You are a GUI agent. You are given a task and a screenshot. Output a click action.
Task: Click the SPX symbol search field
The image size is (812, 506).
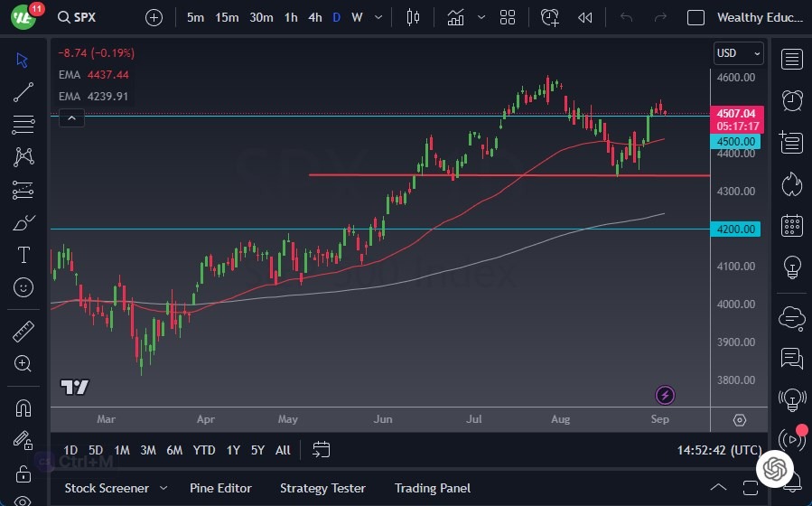click(90, 17)
